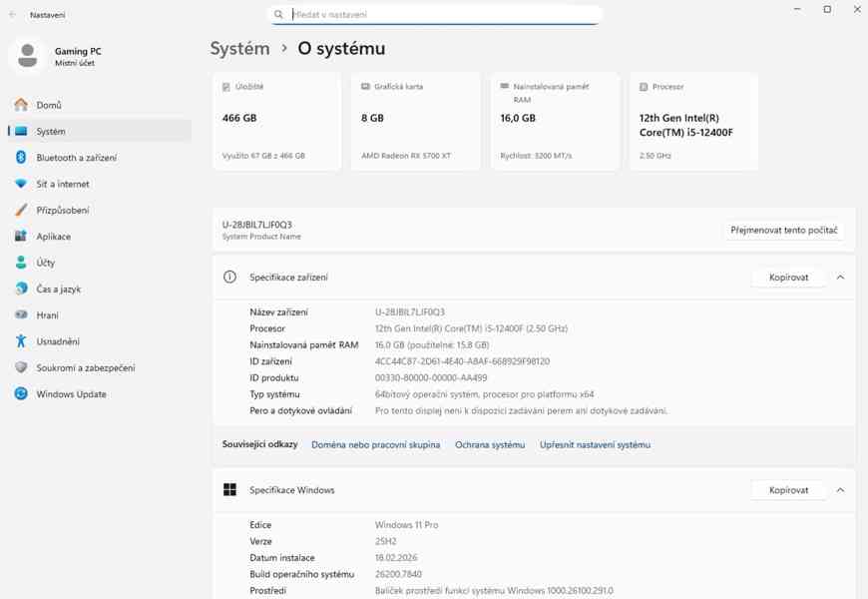The width and height of the screenshot is (868, 599).
Task: Select the Usnadnění accessibility icon
Action: point(22,340)
